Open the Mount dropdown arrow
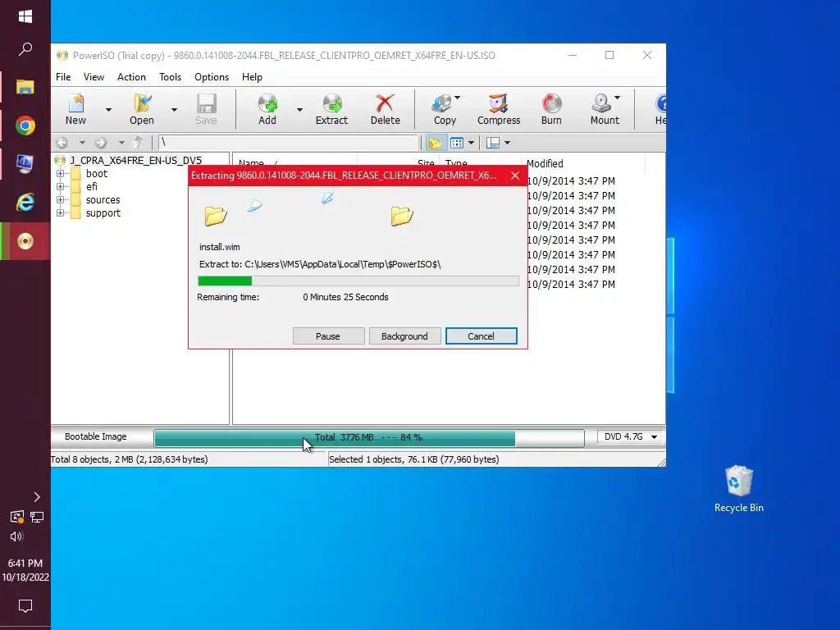Screen dimensions: 840x630 pyautogui.click(x=617, y=98)
